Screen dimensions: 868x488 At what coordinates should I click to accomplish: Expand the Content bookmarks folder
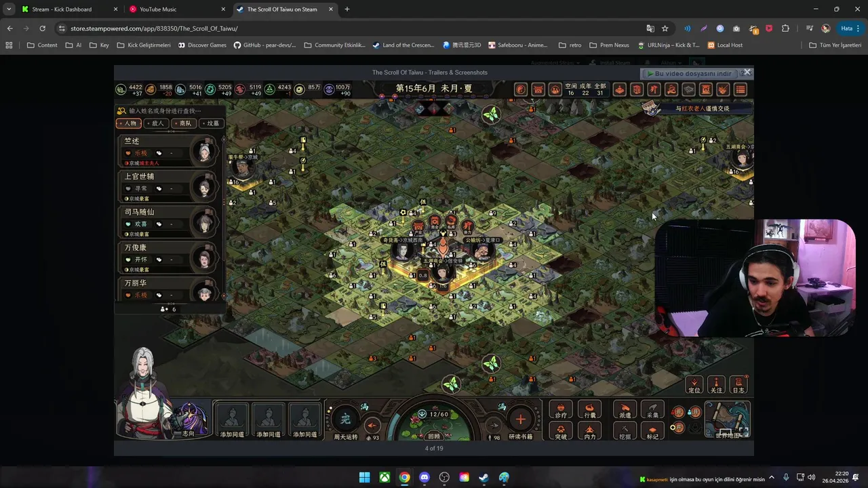click(x=42, y=45)
